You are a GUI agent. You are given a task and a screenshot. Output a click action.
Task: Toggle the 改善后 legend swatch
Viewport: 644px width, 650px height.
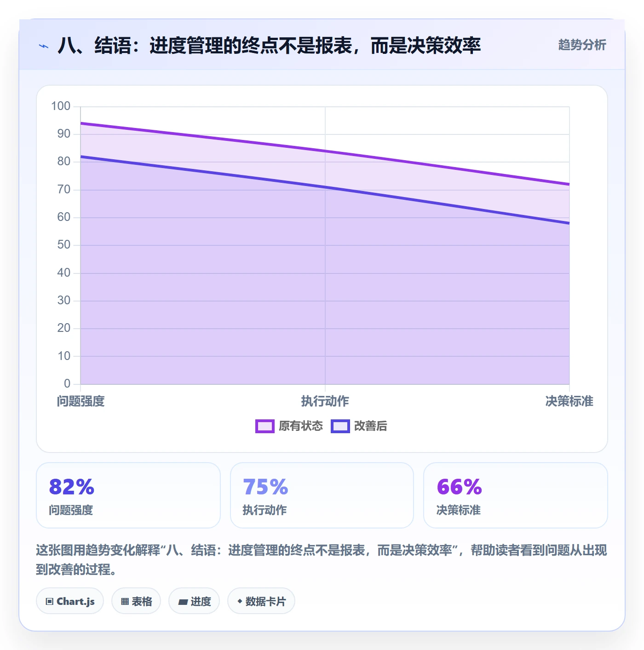(x=340, y=426)
